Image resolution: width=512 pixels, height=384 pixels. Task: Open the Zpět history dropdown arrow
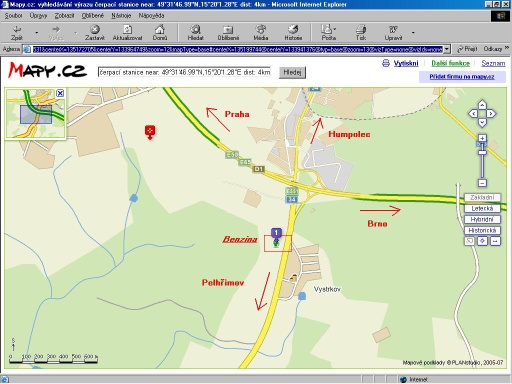coord(36,32)
